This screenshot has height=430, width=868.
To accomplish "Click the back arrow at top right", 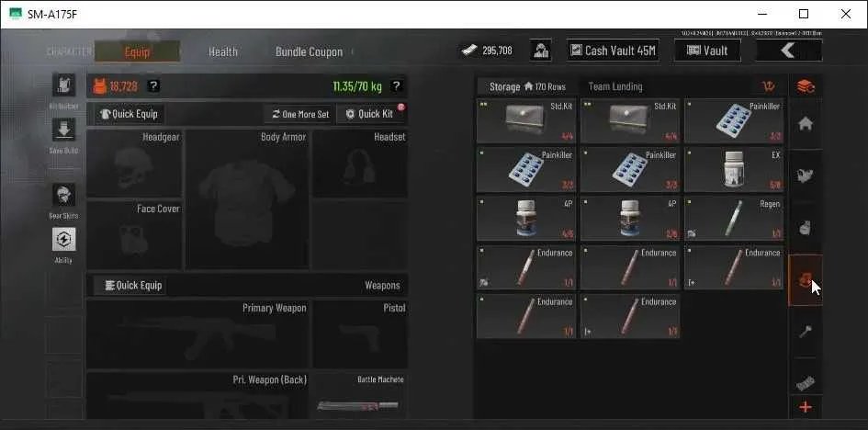I will click(x=789, y=51).
